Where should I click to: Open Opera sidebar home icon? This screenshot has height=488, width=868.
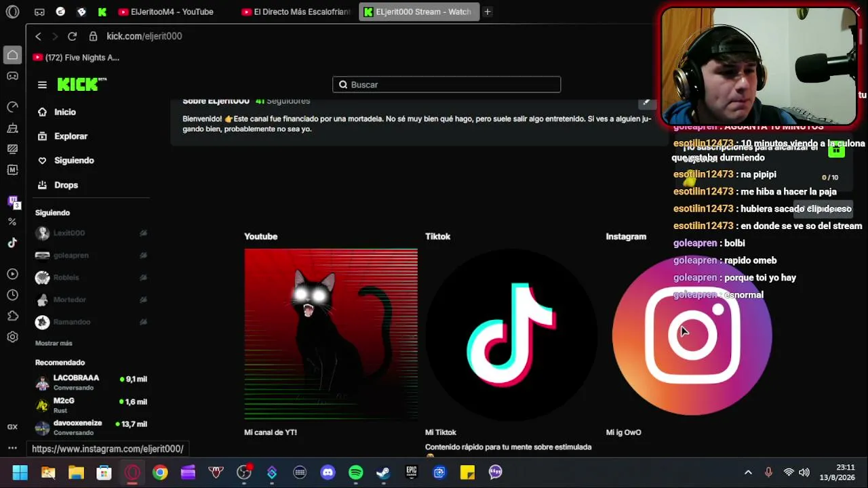tap(12, 55)
